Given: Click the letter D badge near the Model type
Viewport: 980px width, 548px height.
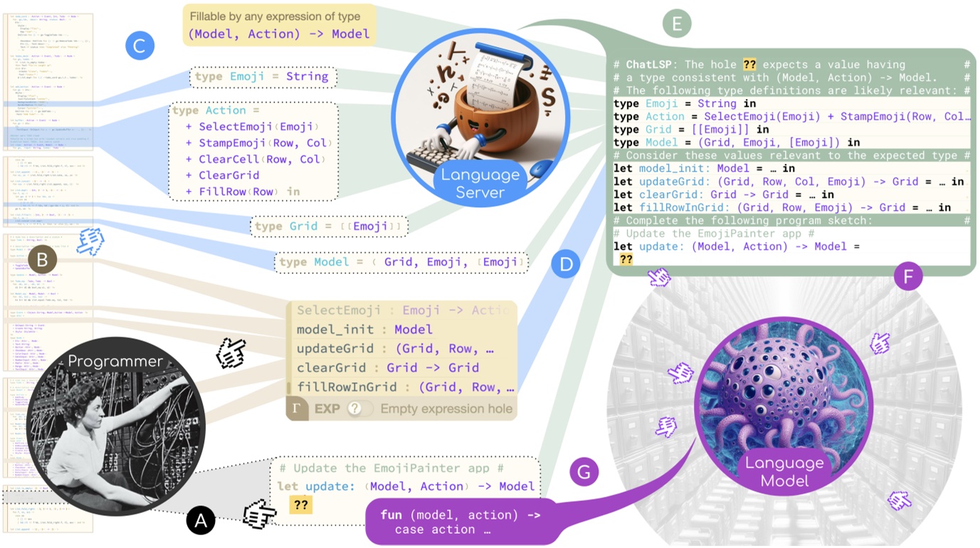Looking at the screenshot, I should [x=564, y=265].
